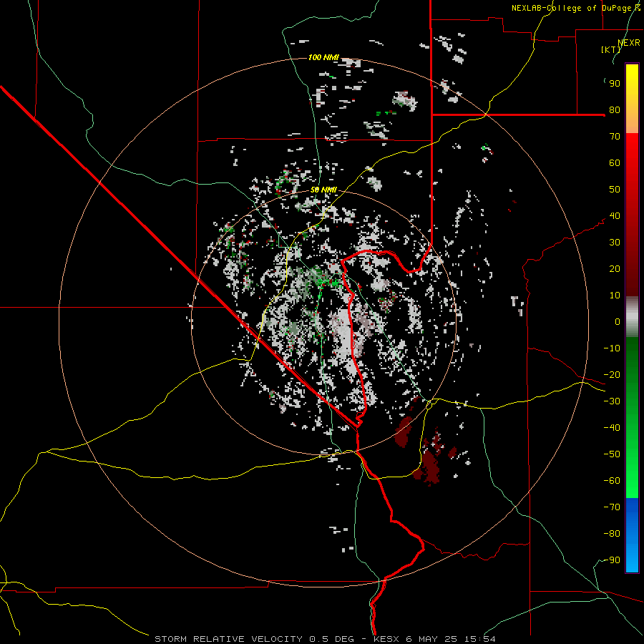Click the NEXLAB-College of DuPage title text

[x=575, y=8]
